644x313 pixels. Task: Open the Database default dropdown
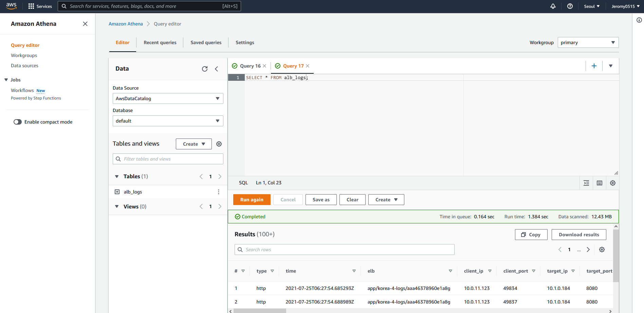click(168, 121)
